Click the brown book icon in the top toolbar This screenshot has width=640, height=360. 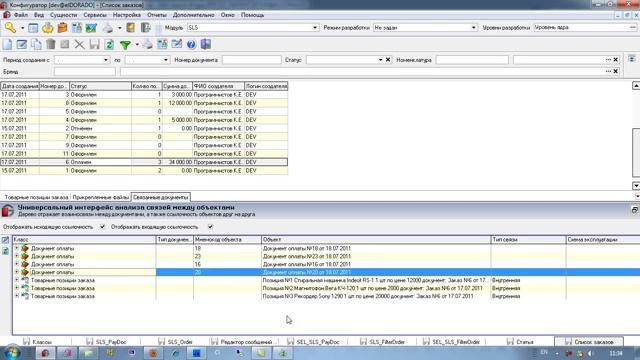point(131,28)
